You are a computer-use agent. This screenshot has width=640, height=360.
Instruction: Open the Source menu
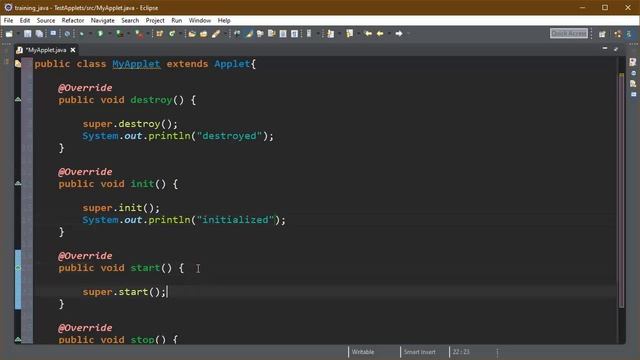[46, 20]
